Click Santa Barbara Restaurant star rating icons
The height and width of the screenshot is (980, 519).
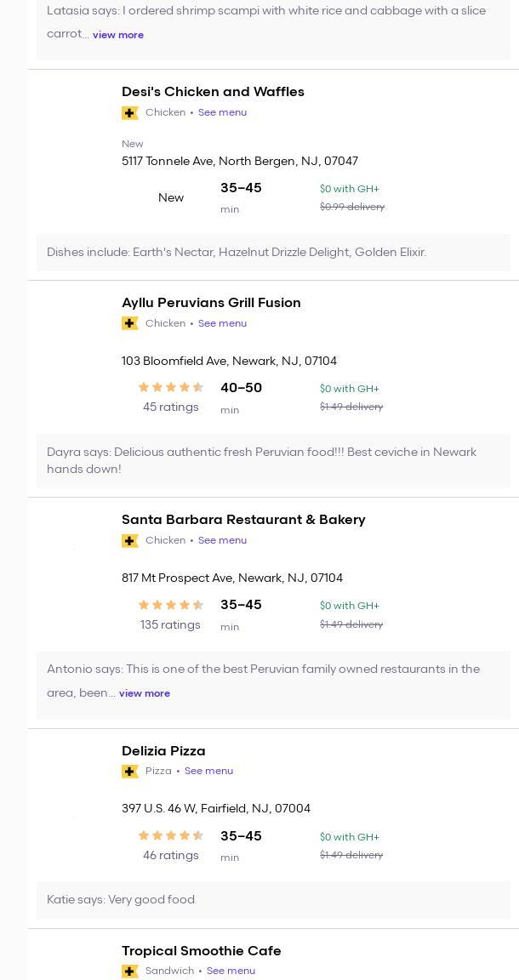point(171,605)
